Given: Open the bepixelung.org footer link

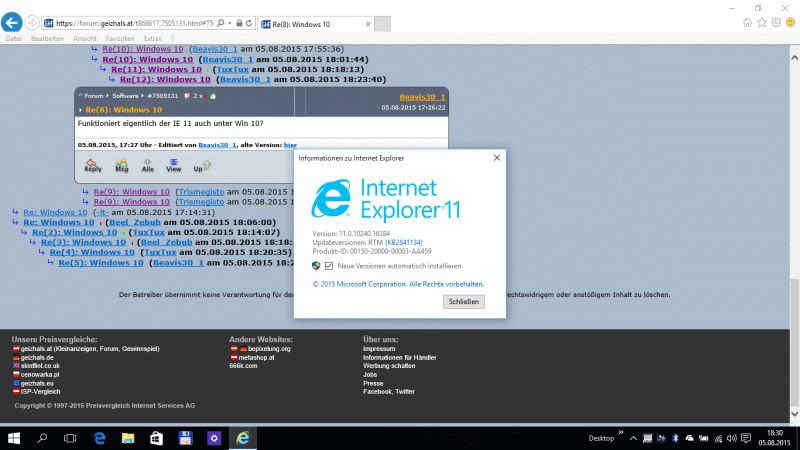Looking at the screenshot, I should (269, 349).
